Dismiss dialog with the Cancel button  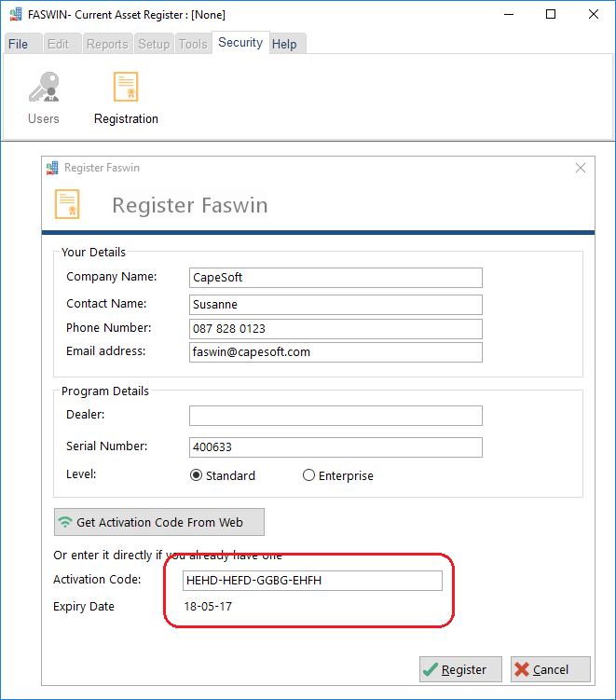tap(551, 669)
